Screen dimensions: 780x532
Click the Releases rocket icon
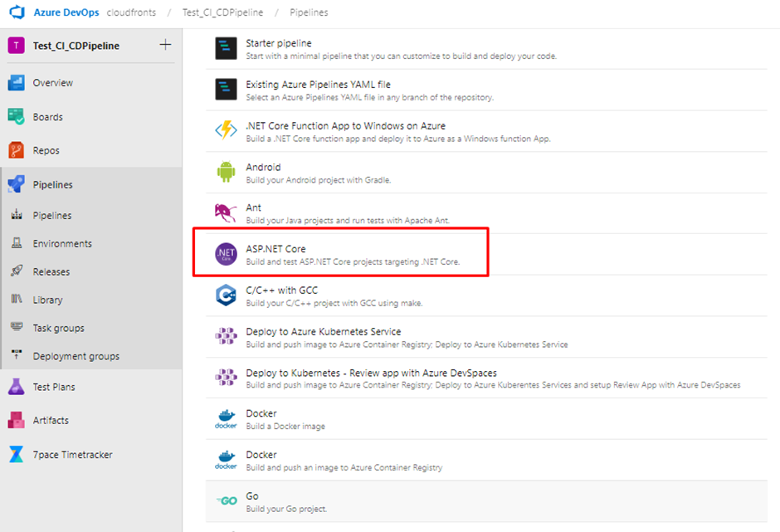point(17,271)
